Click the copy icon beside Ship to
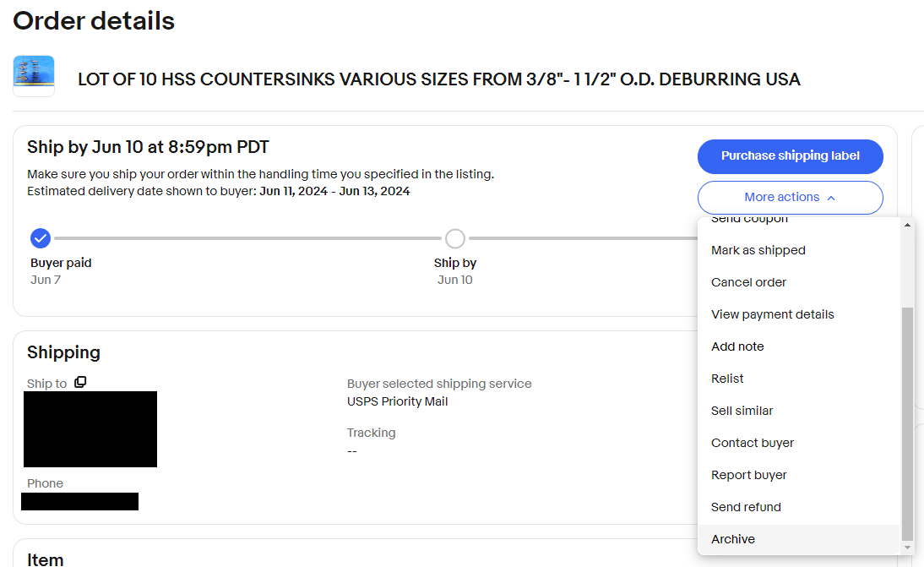Viewport: 924px width, 567px height. (80, 383)
